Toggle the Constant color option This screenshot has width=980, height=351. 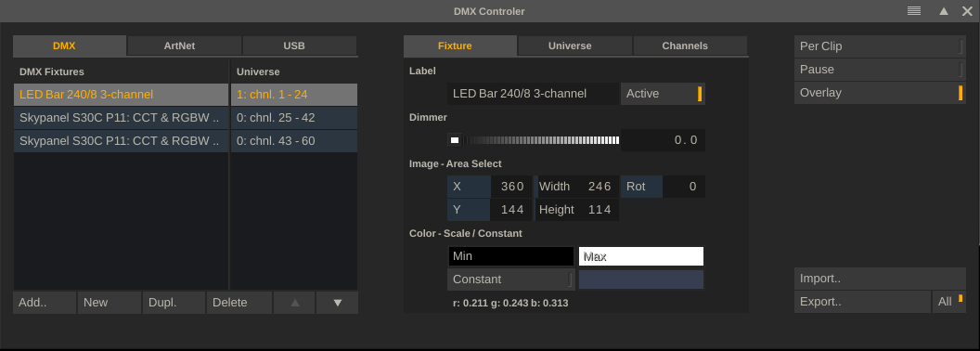(x=510, y=279)
